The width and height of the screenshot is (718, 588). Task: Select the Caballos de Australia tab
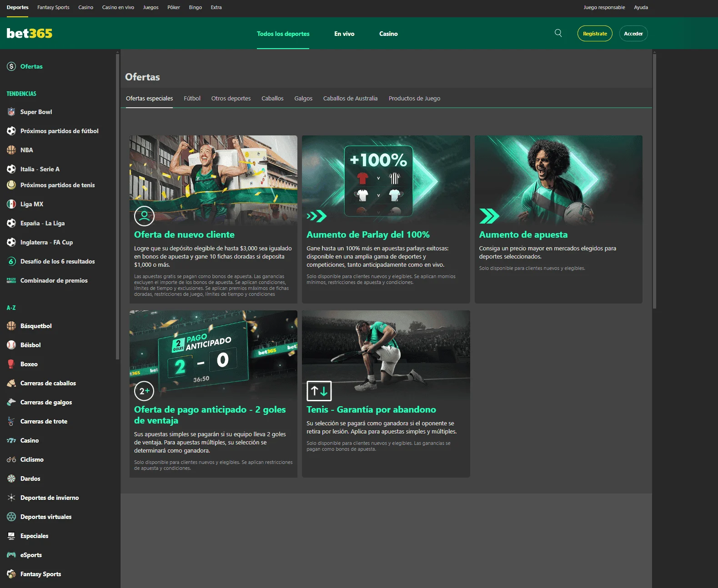click(x=350, y=98)
